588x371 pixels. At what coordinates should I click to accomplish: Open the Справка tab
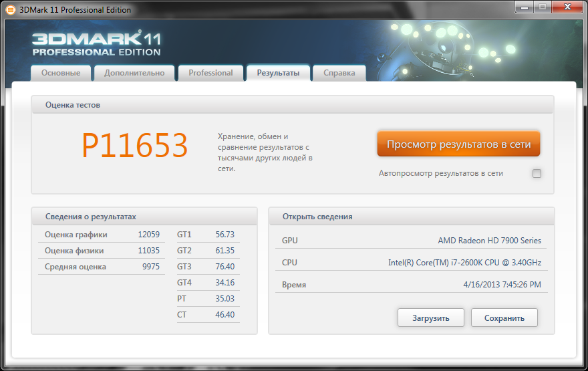(x=339, y=73)
